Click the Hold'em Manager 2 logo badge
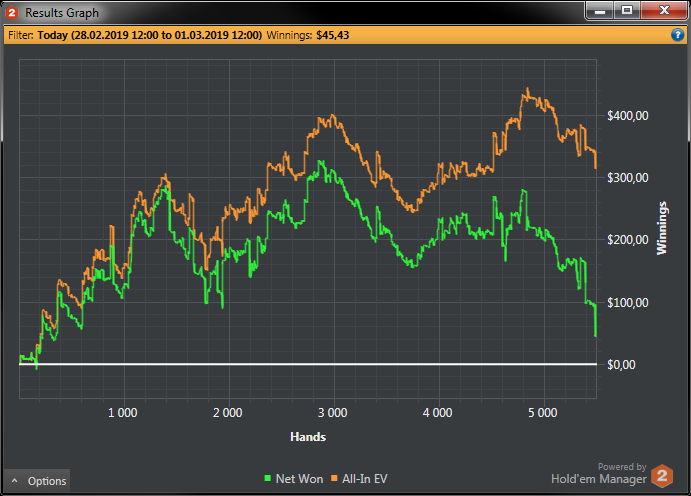 [x=662, y=476]
